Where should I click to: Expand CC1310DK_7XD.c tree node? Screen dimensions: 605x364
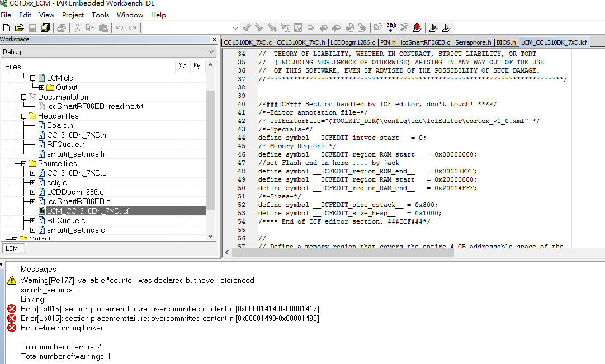pyautogui.click(x=32, y=173)
